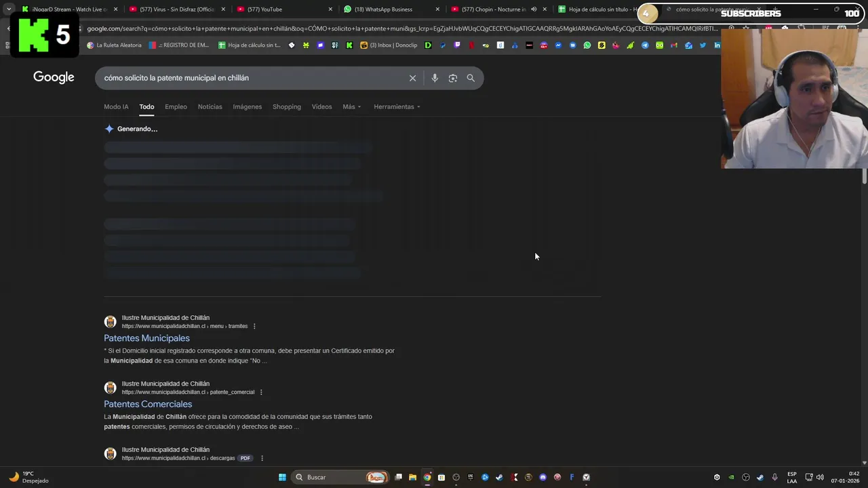Focus the Google search input field

pyautogui.click(x=251, y=78)
